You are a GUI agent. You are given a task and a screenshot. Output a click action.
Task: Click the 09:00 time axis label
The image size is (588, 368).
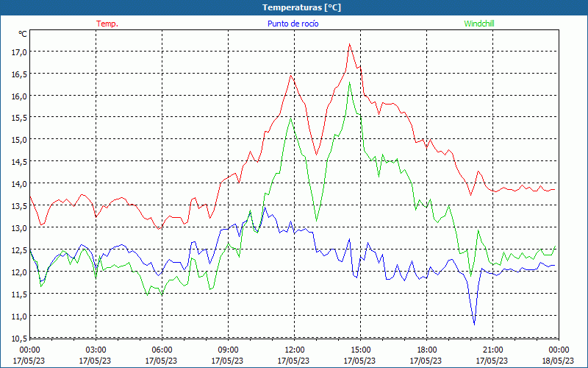tap(228, 350)
